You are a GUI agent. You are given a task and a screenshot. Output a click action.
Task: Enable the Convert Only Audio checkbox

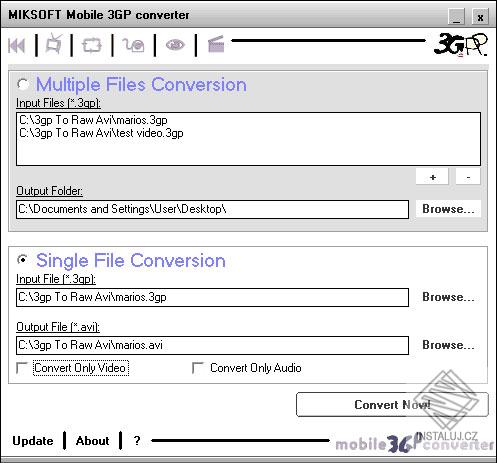[198, 368]
